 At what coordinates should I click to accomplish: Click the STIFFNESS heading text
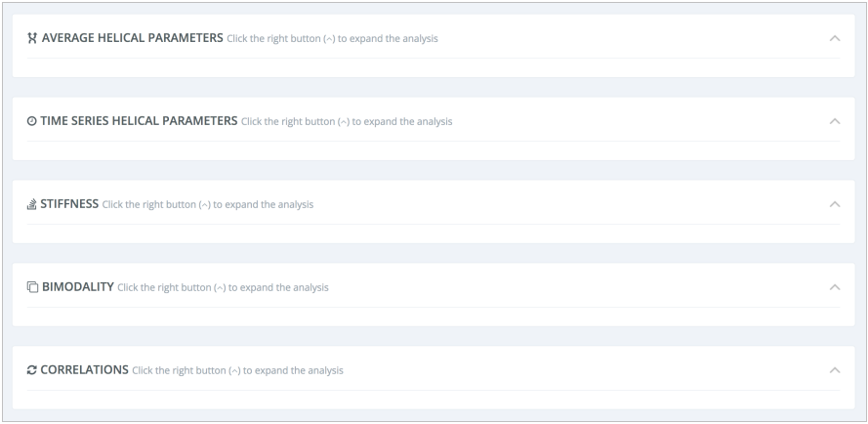click(69, 204)
